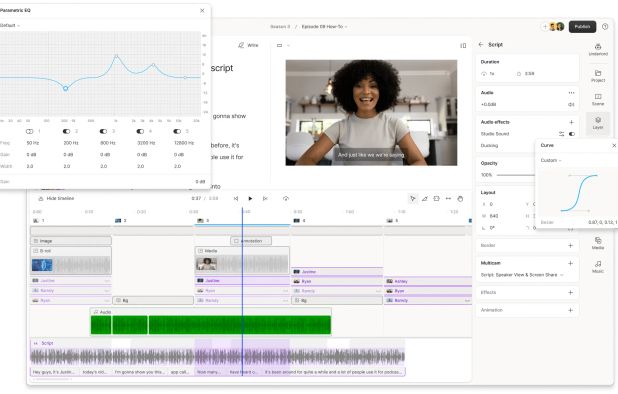
Task: Open the Default preset dropdown in Parametric EQ
Action: [x=10, y=25]
